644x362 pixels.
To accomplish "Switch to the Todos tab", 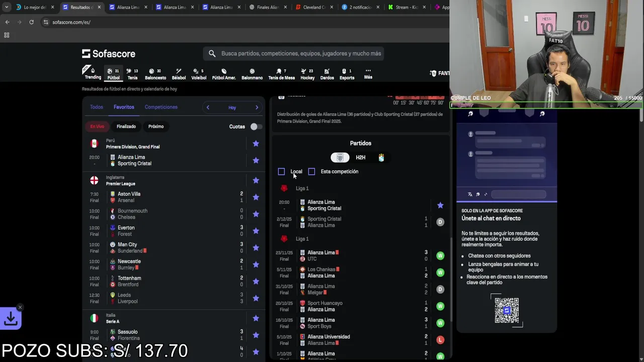I will (x=96, y=107).
